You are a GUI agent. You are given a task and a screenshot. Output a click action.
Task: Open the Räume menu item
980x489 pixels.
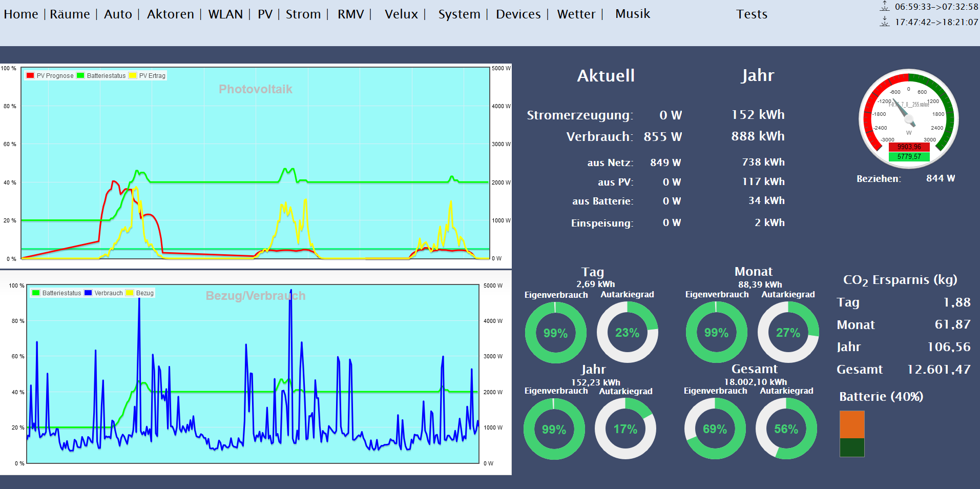70,14
